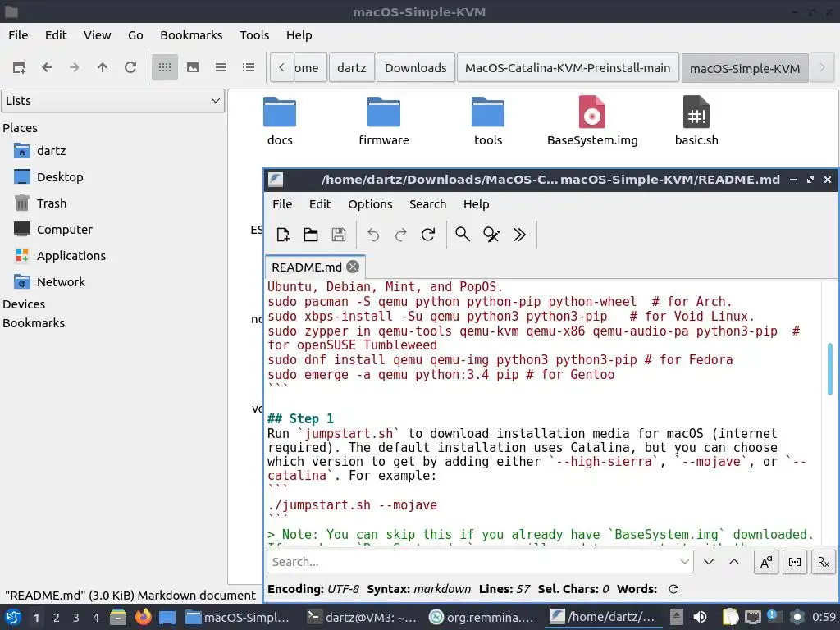Toggle match case search option
840x630 pixels.
(x=766, y=562)
